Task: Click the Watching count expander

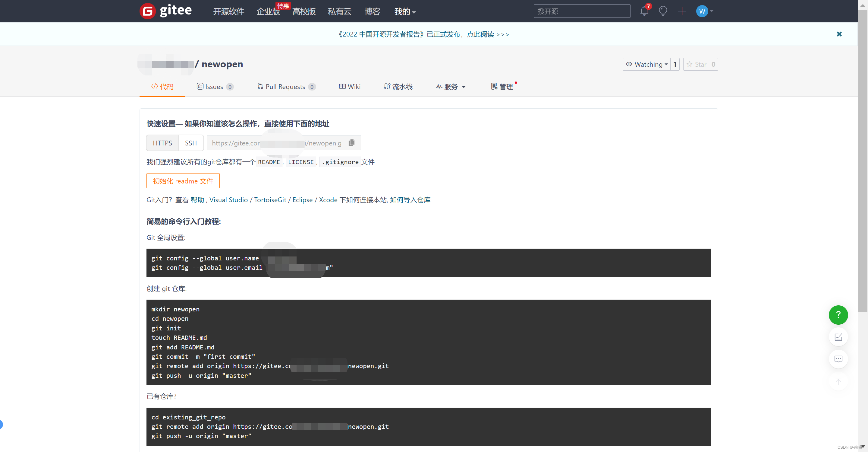Action: point(675,64)
